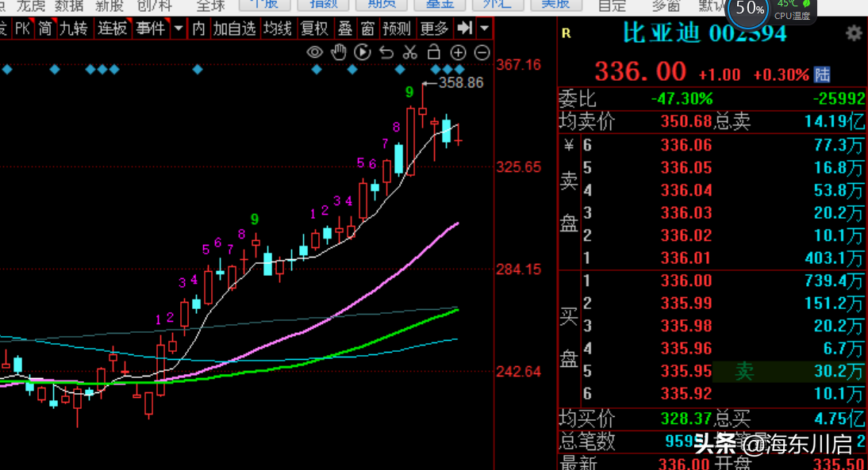The image size is (868, 470).
Task: Toggle the eye visibility icon above the chart
Action: [314, 52]
